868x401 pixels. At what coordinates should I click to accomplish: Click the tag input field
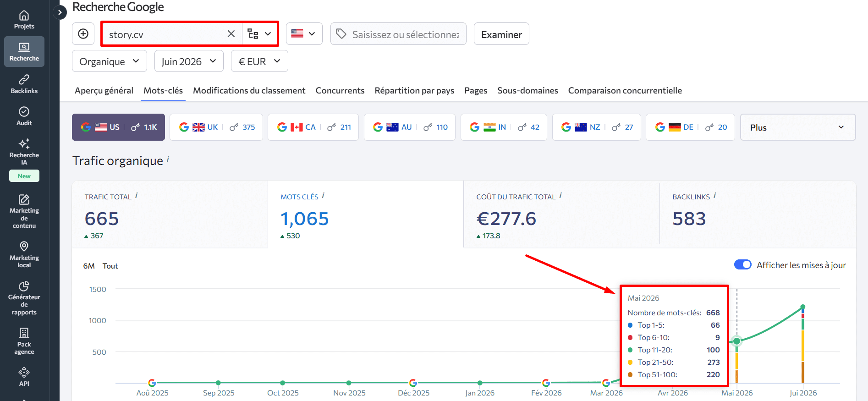pyautogui.click(x=398, y=34)
